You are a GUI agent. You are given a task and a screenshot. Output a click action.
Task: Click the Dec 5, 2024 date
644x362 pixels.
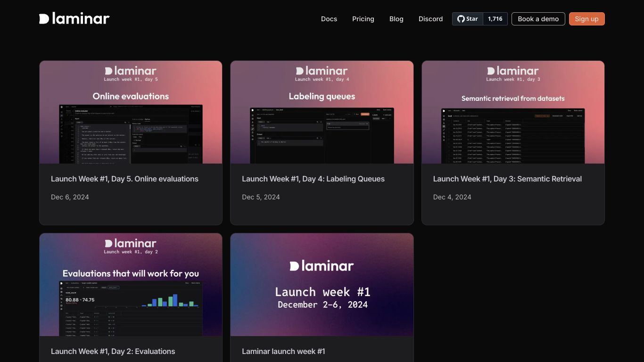261,197
